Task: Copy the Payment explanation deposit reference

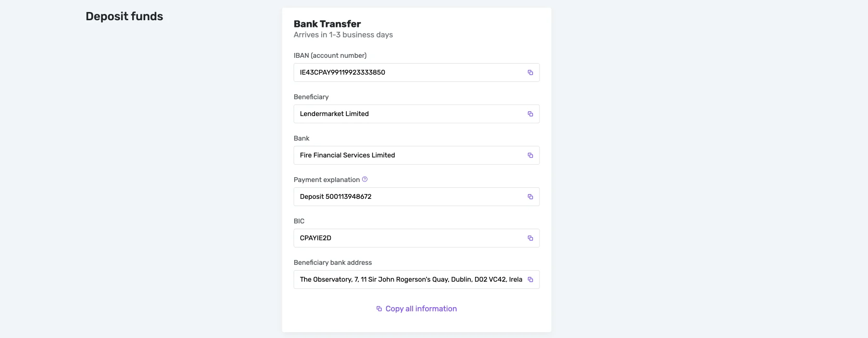Action: 530,197
